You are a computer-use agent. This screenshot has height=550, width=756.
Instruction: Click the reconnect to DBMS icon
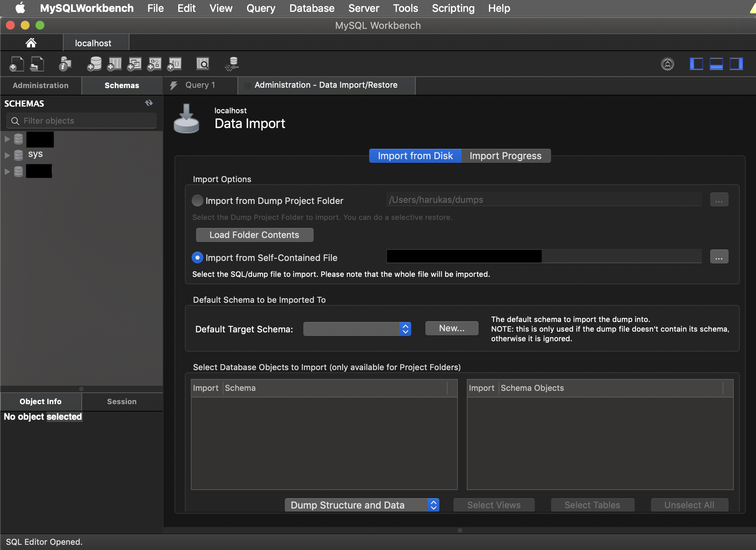click(232, 64)
